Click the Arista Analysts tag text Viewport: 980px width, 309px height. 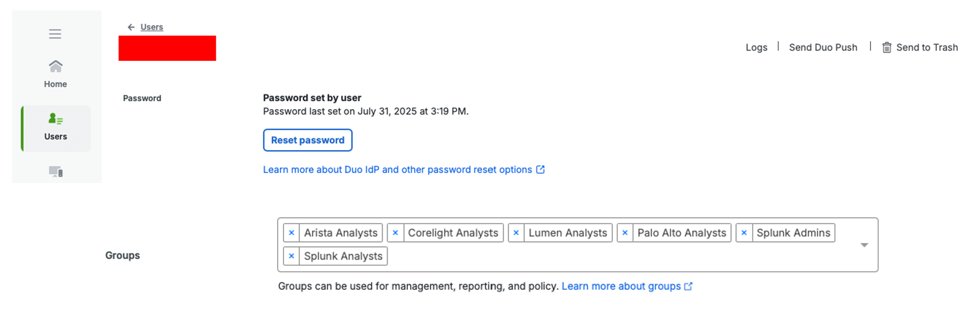point(341,233)
